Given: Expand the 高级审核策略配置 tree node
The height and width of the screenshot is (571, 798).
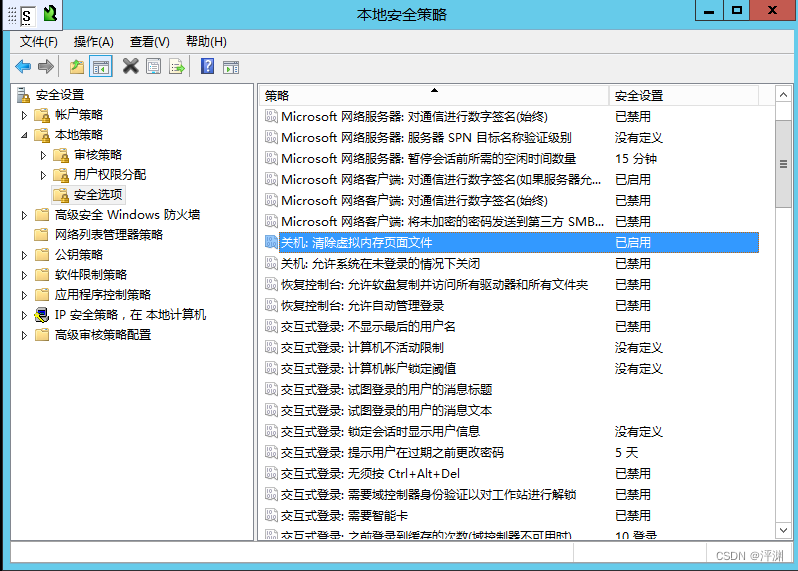Looking at the screenshot, I should (24, 335).
